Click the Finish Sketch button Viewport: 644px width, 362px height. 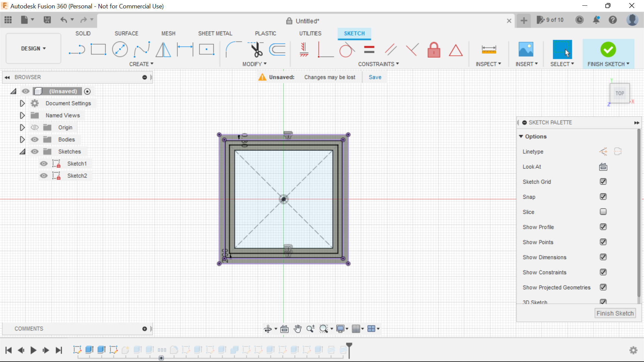tap(615, 313)
